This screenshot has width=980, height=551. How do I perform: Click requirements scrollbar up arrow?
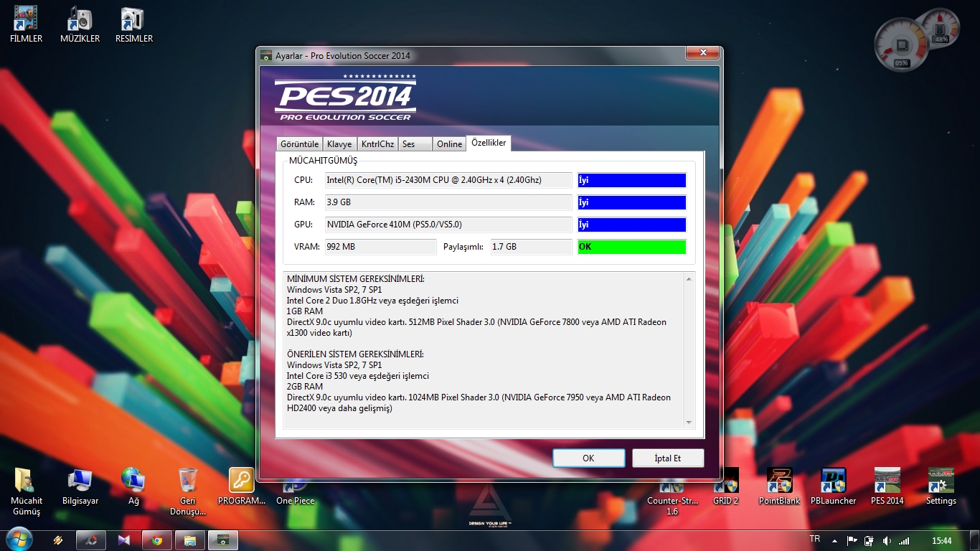[x=689, y=279]
